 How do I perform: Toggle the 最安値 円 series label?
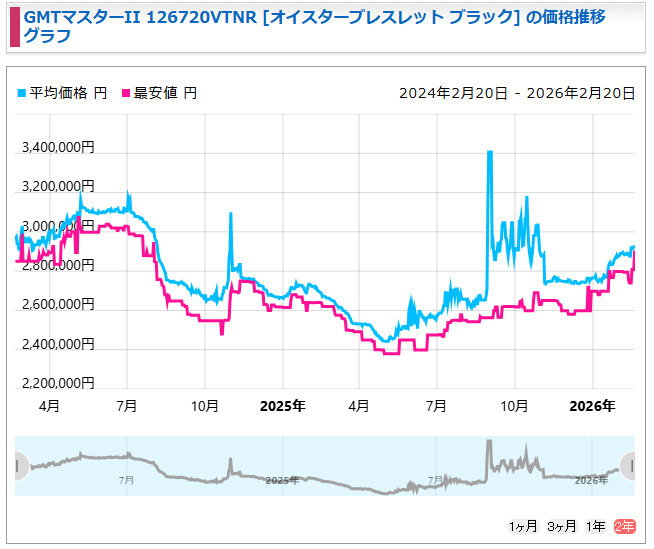[x=166, y=93]
